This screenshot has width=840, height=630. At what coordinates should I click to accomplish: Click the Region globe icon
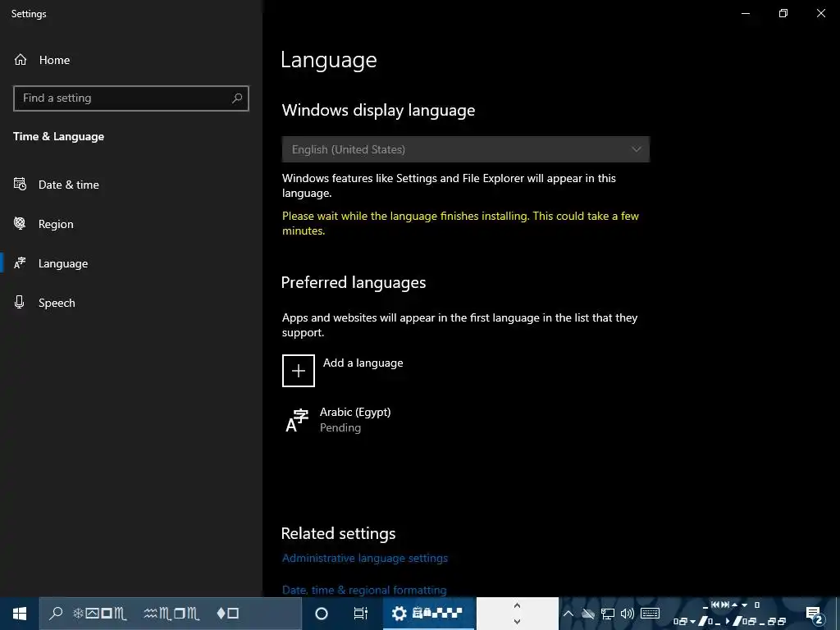coord(20,223)
